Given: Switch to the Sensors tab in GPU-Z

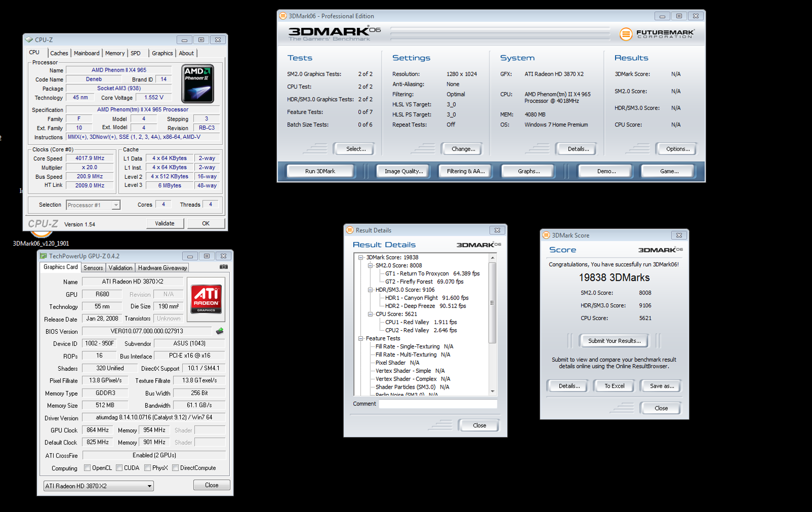Looking at the screenshot, I should (x=93, y=268).
